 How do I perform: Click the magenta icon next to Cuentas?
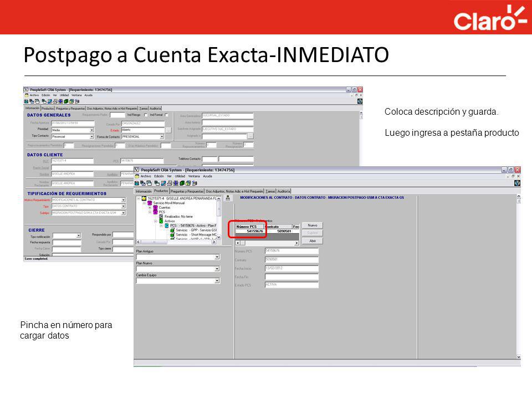(x=155, y=207)
